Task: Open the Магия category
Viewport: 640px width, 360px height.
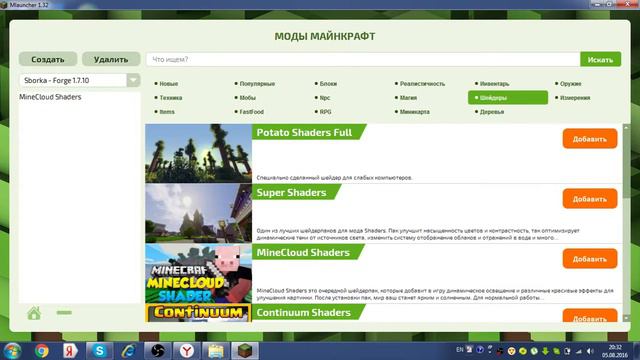Action: click(408, 98)
